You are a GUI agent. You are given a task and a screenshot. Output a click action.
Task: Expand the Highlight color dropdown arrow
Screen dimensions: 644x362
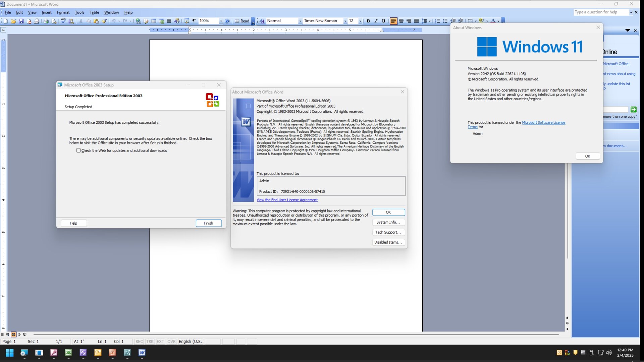tap(487, 21)
